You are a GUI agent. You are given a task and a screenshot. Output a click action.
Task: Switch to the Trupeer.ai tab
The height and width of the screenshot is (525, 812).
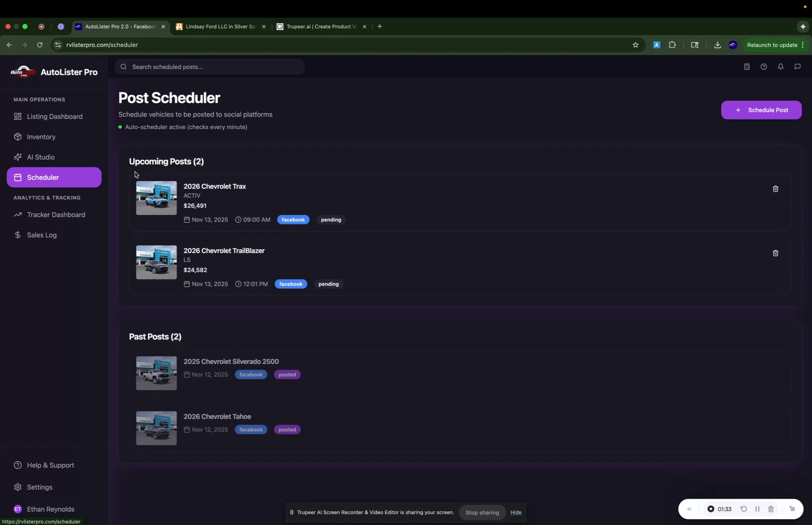pos(319,27)
